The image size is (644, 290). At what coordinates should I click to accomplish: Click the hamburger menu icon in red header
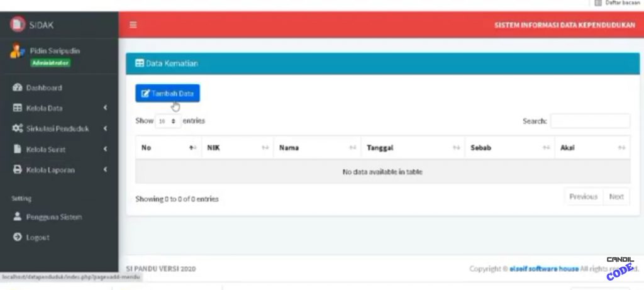pyautogui.click(x=133, y=25)
